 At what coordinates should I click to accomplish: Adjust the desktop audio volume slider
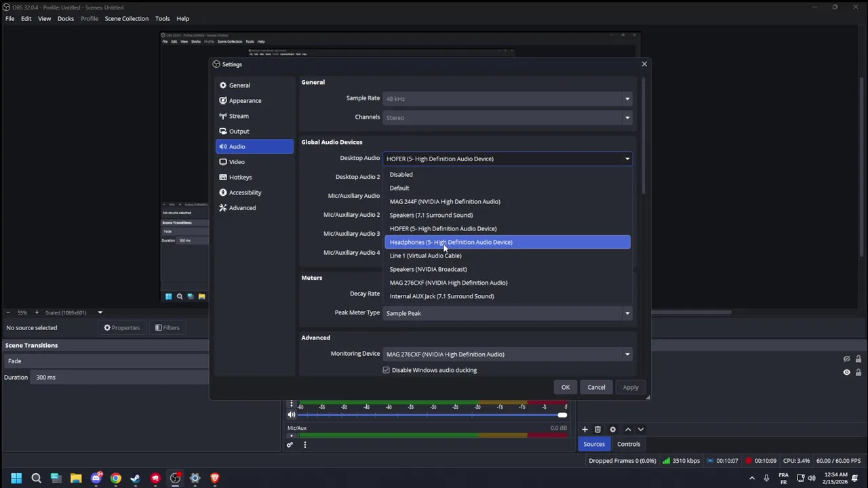[433, 415]
